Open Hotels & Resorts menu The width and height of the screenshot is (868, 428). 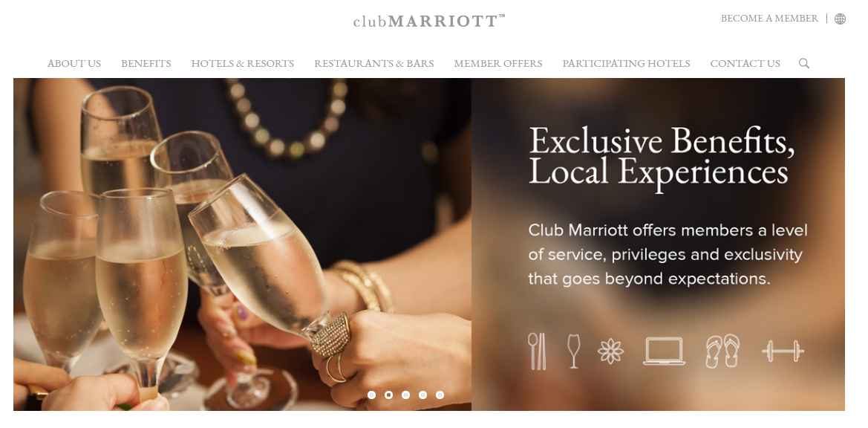[x=243, y=64]
